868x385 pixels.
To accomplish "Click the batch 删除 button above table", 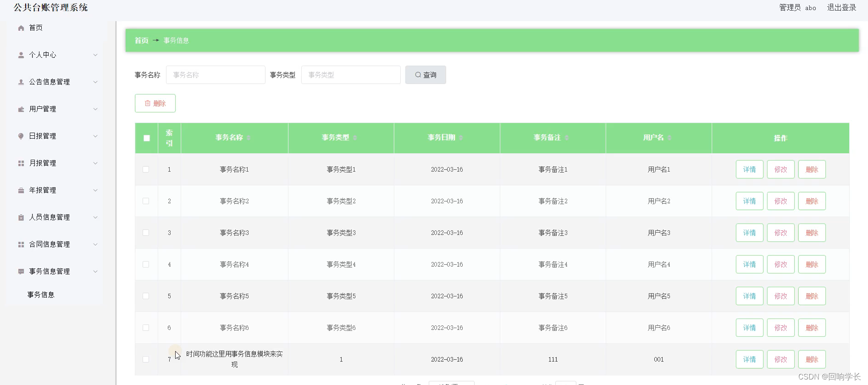I will (155, 103).
